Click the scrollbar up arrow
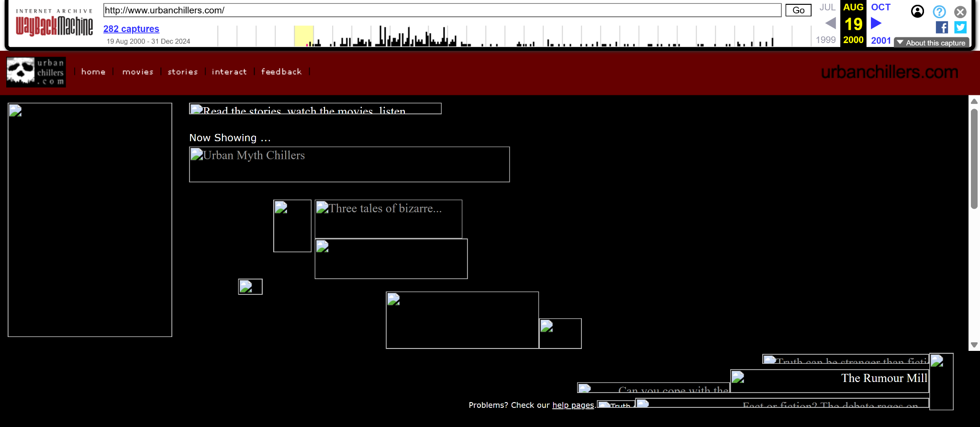 974,101
